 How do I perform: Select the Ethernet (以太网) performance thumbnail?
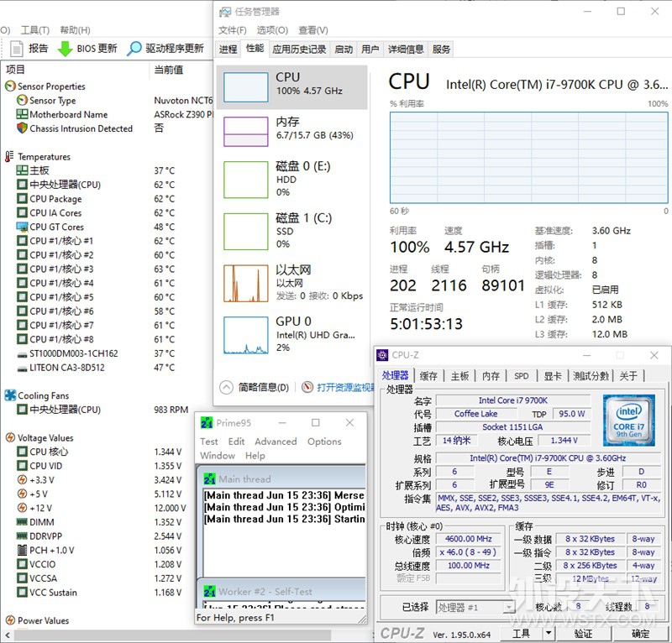[x=246, y=283]
